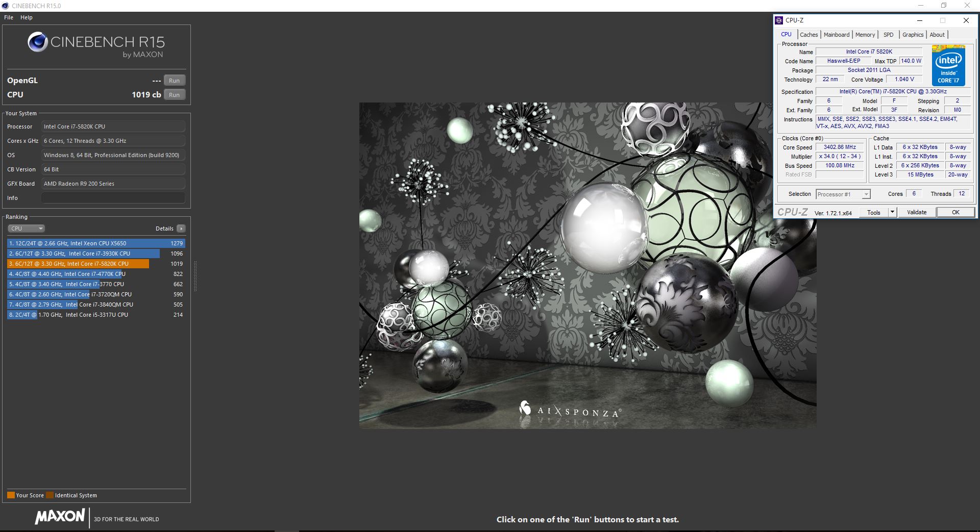Click the MAXON logo at bottom left
The width and height of the screenshot is (980, 532).
[60, 517]
